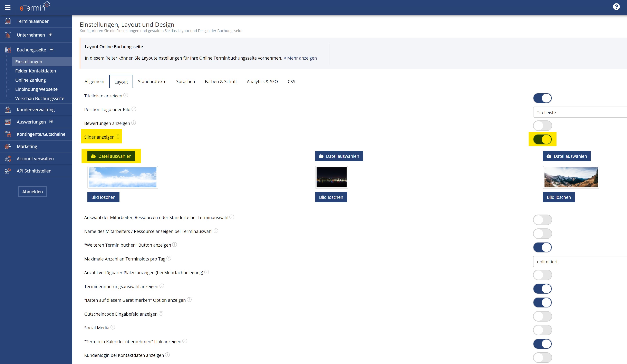627x364 pixels.
Task: Click the help question mark icon
Action: coord(616,7)
